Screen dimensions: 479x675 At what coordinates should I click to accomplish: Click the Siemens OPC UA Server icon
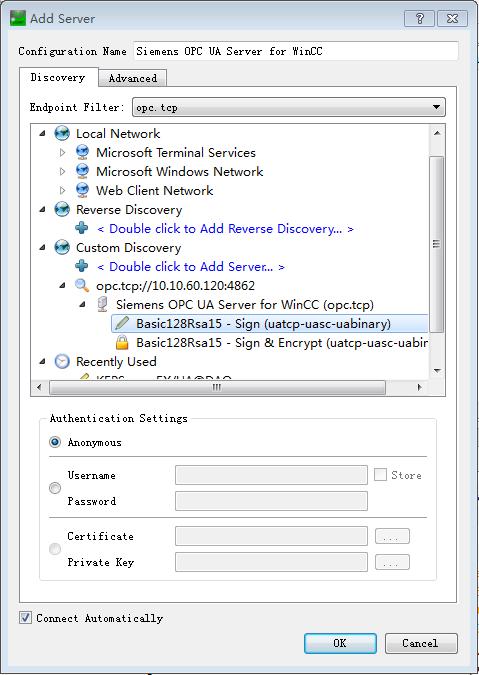click(102, 304)
